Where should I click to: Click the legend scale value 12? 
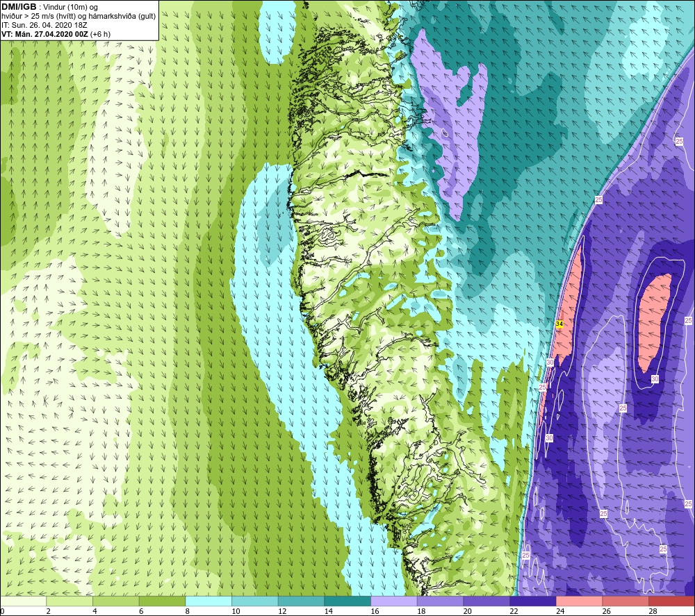(282, 611)
